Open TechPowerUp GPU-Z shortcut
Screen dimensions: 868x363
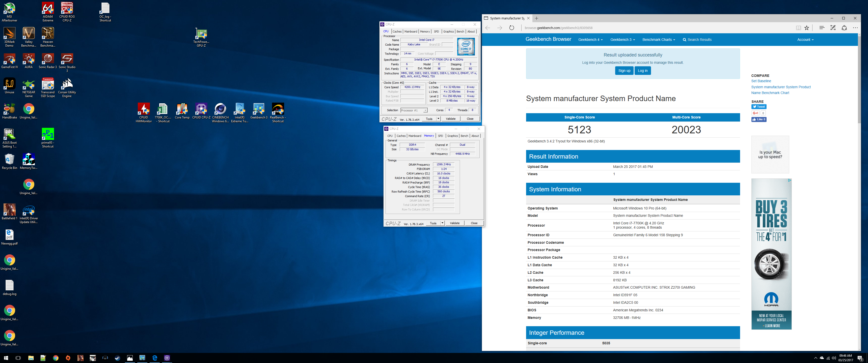tap(201, 37)
